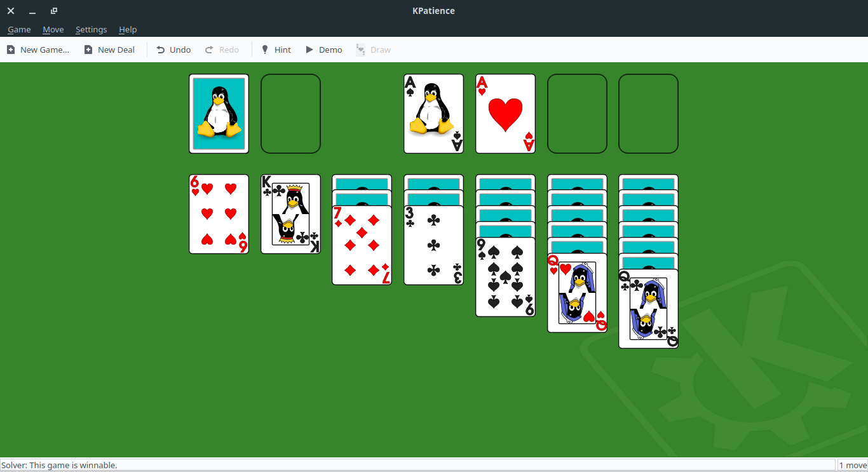Screen dimensions: 868x472
Task: Open the Game menu
Action: (x=19, y=29)
